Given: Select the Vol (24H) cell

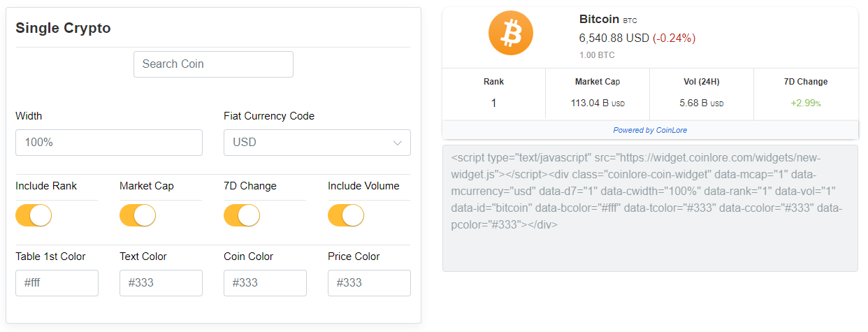Looking at the screenshot, I should tap(702, 103).
